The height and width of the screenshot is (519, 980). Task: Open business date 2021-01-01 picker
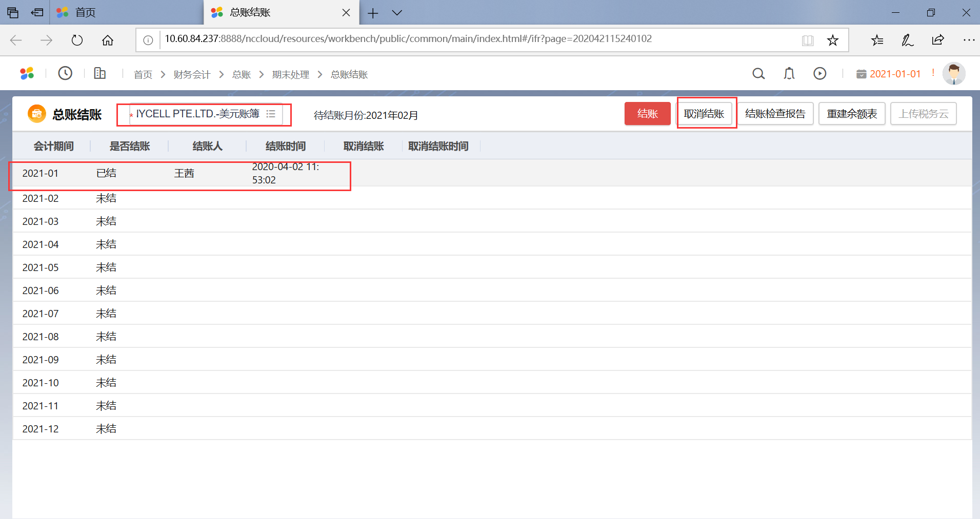889,74
